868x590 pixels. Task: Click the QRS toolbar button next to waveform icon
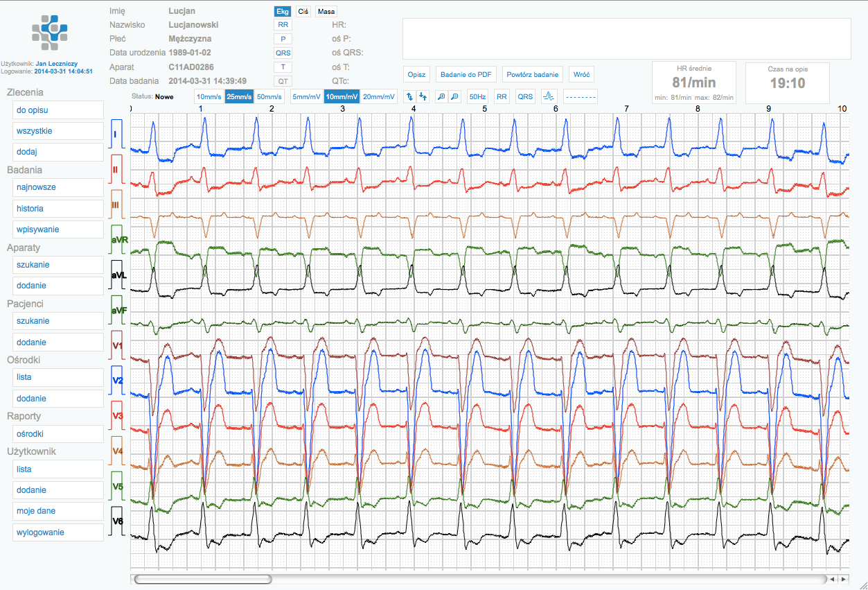click(x=525, y=97)
